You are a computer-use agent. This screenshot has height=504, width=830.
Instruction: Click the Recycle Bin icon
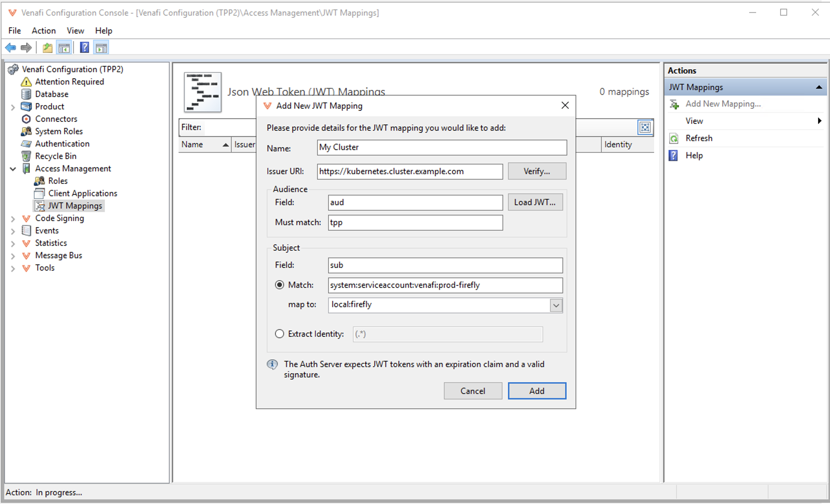26,156
